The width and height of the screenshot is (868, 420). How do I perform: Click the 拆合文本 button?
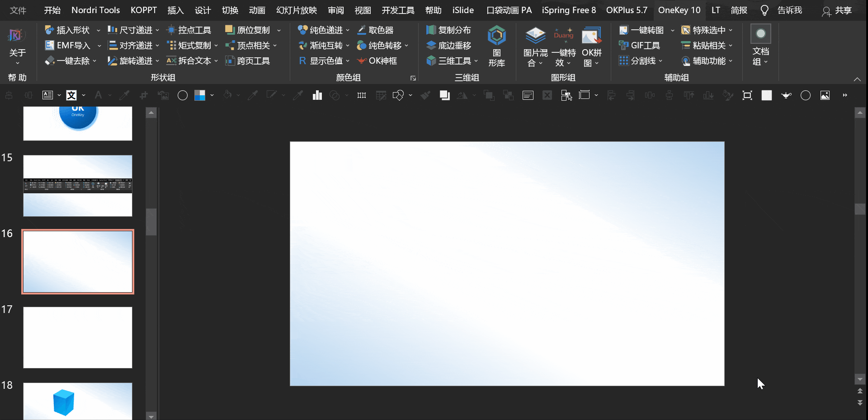pos(192,61)
